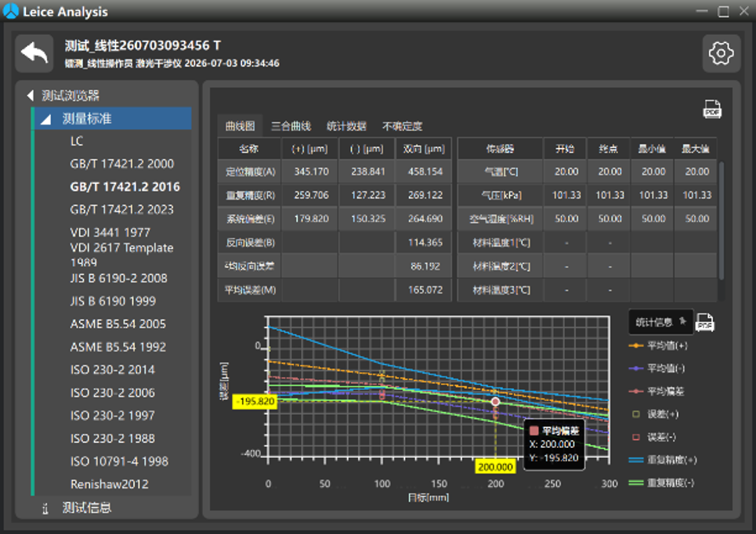Click the Leice Analysis logo icon
Image resolution: width=756 pixels, height=534 pixels.
(x=11, y=11)
